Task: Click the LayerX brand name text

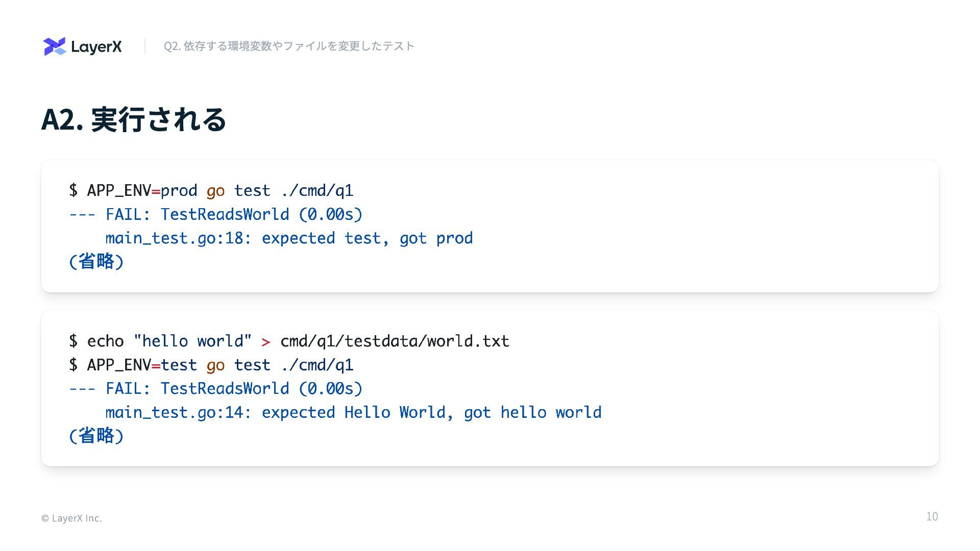Action: coord(96,47)
